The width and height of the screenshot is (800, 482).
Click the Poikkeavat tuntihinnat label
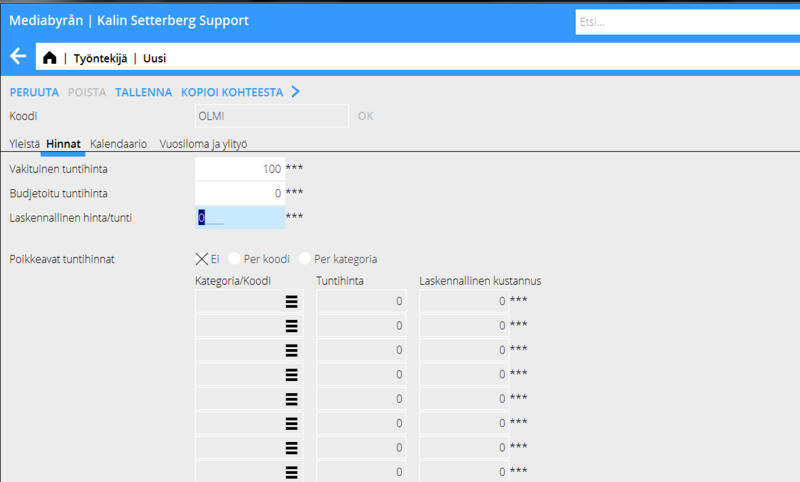click(62, 259)
